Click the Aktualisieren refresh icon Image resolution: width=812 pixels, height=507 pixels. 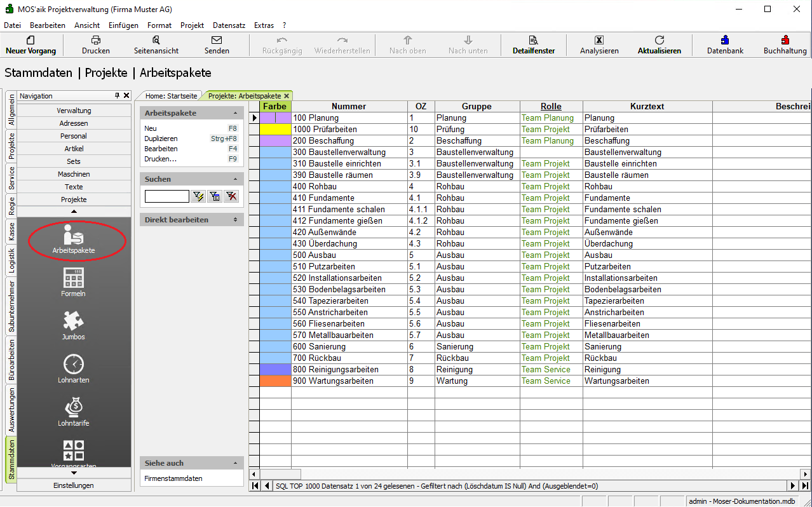click(x=660, y=40)
